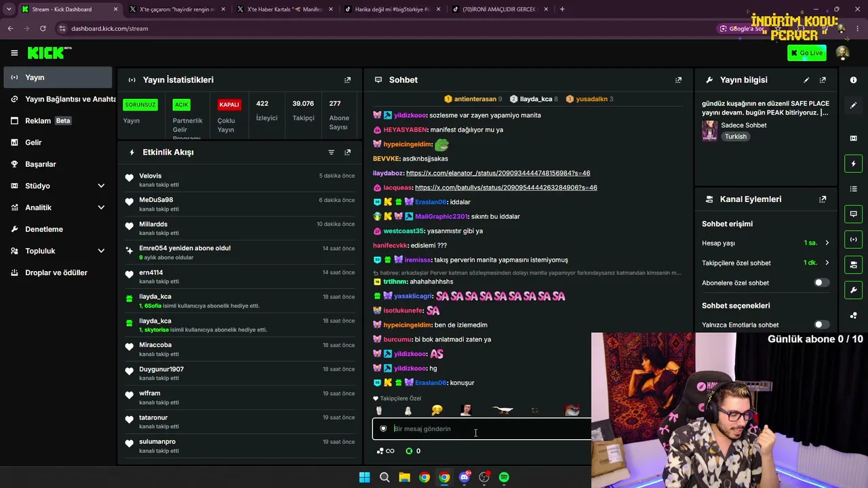This screenshot has width=868, height=488.
Task: Switch to X'te Haber Kartalı browser tab
Action: click(283, 9)
